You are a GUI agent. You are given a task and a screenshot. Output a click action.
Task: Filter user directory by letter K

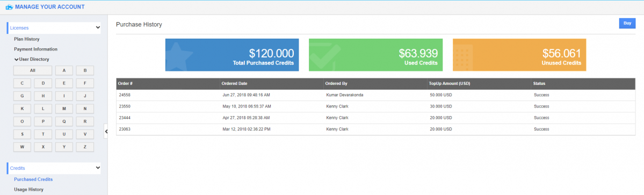pyautogui.click(x=22, y=109)
